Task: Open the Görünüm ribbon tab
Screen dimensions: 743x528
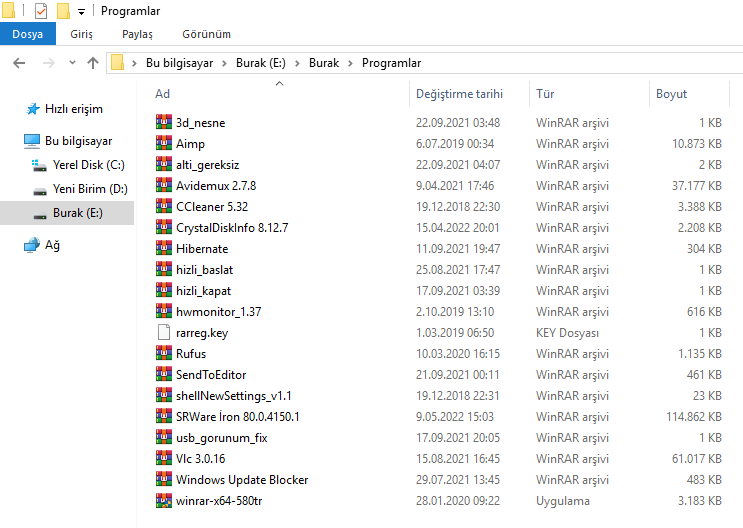Action: [207, 34]
